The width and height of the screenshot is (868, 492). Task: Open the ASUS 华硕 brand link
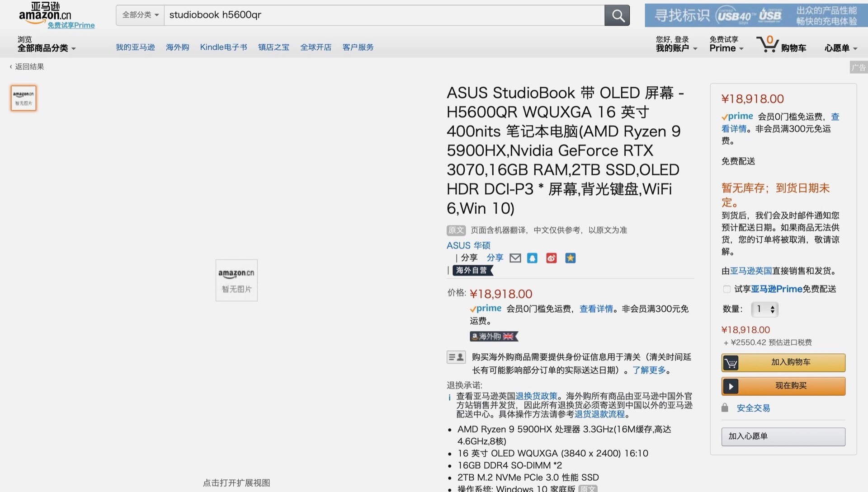click(468, 245)
